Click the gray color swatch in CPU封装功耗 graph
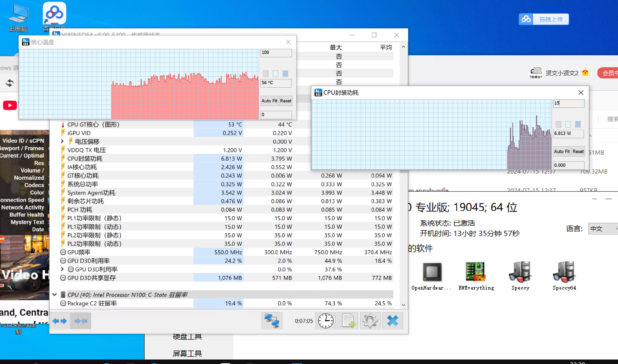Viewport: 618px width, 364px height. pyautogui.click(x=558, y=124)
